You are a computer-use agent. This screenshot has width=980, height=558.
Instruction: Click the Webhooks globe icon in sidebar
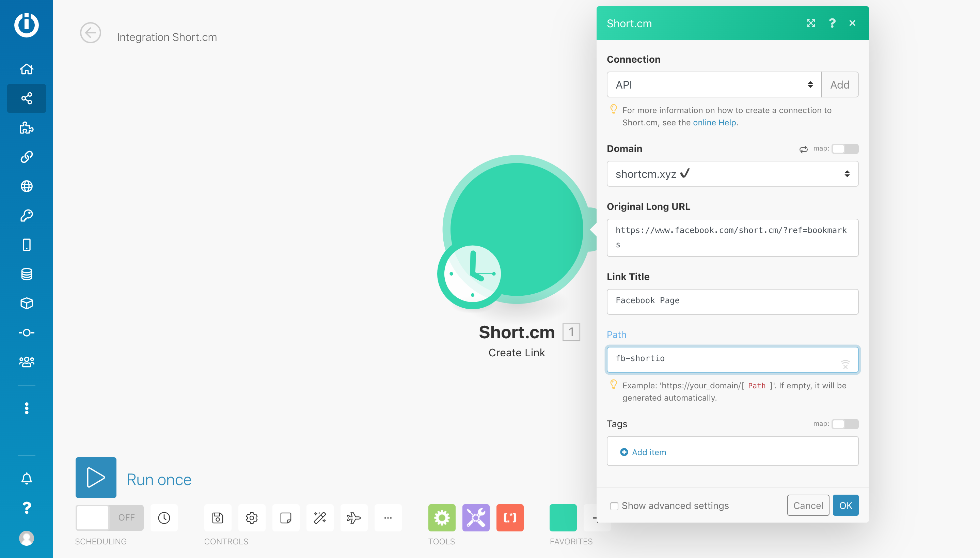27,186
